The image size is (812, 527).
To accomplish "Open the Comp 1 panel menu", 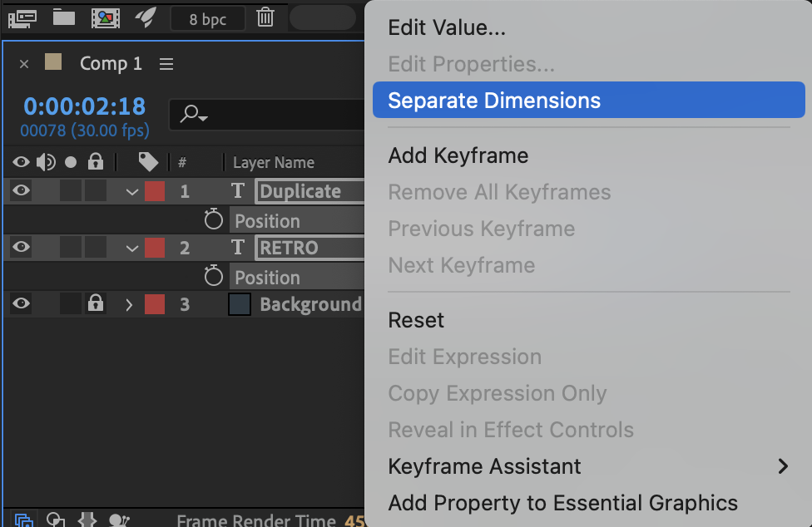I will click(166, 64).
